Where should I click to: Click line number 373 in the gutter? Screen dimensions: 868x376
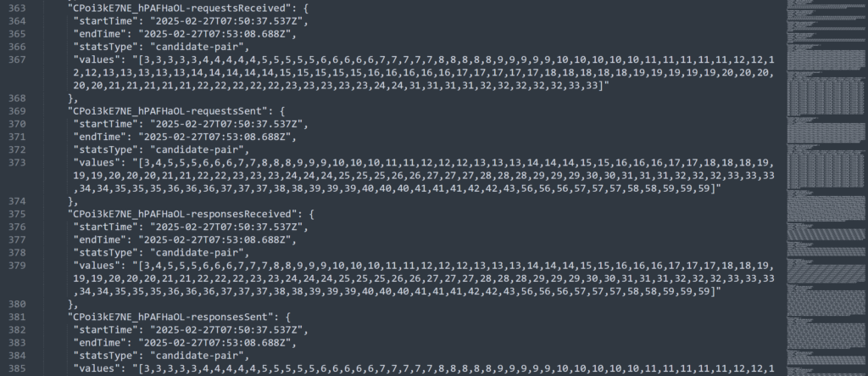[18, 163]
